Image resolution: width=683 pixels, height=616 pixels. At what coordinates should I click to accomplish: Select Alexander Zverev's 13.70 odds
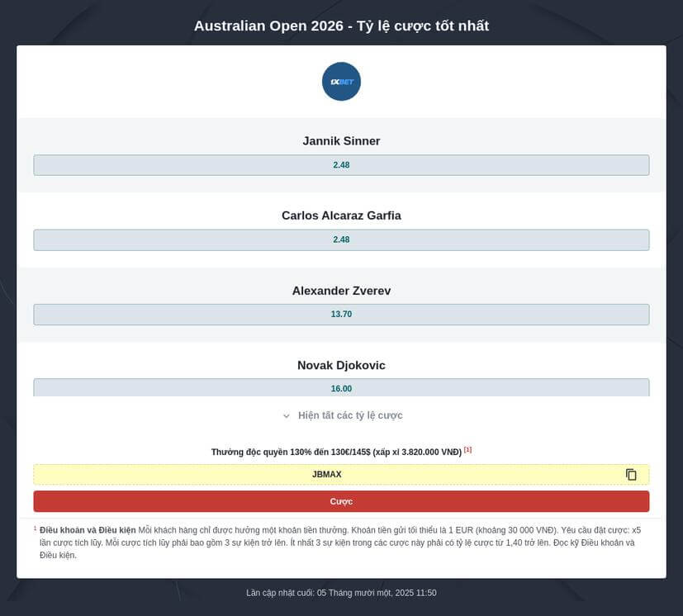coord(341,314)
